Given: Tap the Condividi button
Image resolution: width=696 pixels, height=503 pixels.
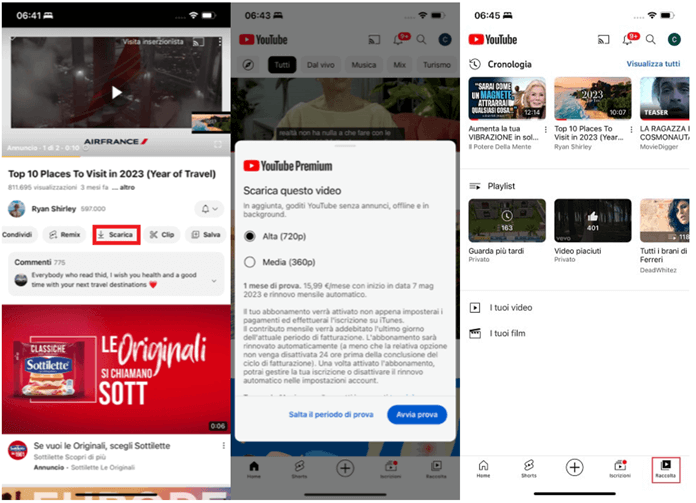Looking at the screenshot, I should (17, 235).
